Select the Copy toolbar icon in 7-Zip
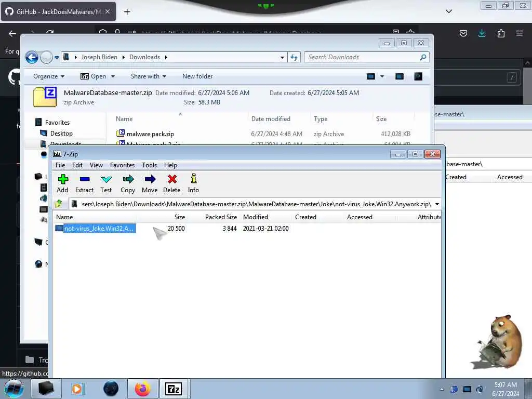Screen dimensions: 532x399 click(x=128, y=183)
